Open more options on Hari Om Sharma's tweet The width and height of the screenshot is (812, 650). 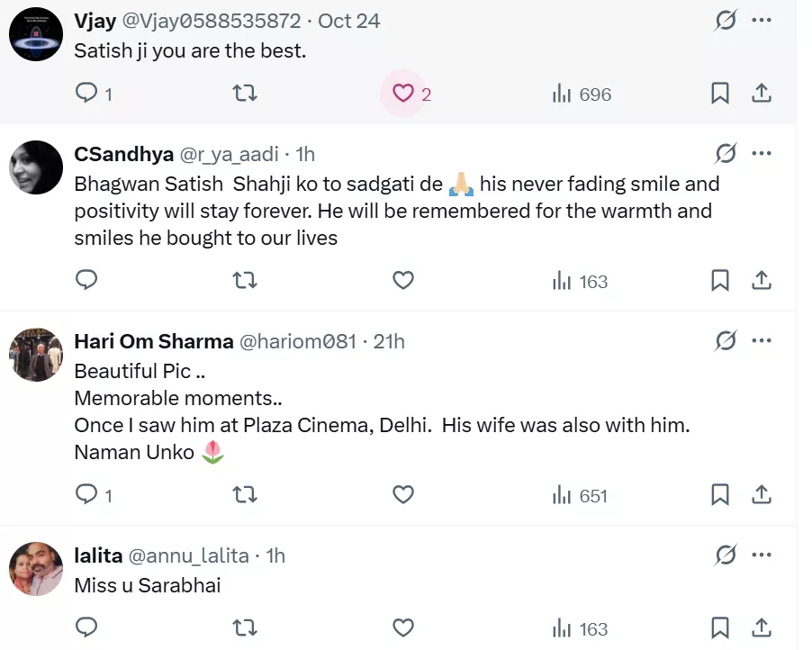pos(762,341)
